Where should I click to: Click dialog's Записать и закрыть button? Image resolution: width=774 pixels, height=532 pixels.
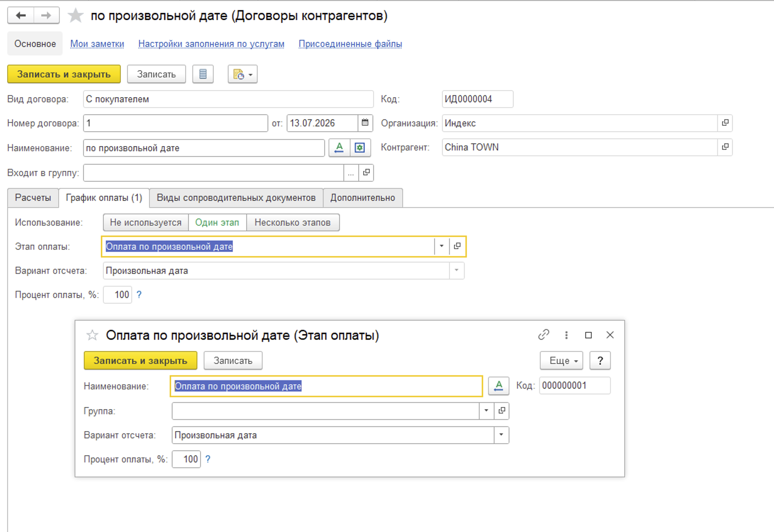point(140,361)
